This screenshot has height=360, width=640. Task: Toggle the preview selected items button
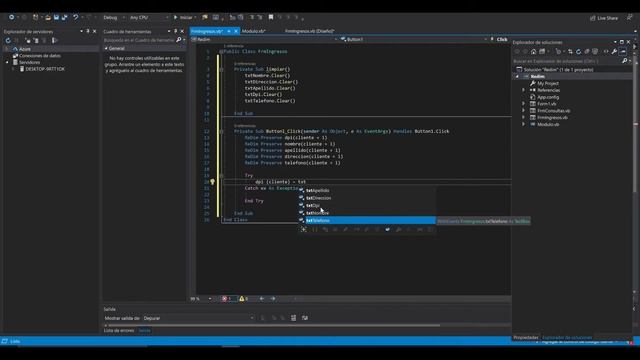pyautogui.click(x=622, y=52)
